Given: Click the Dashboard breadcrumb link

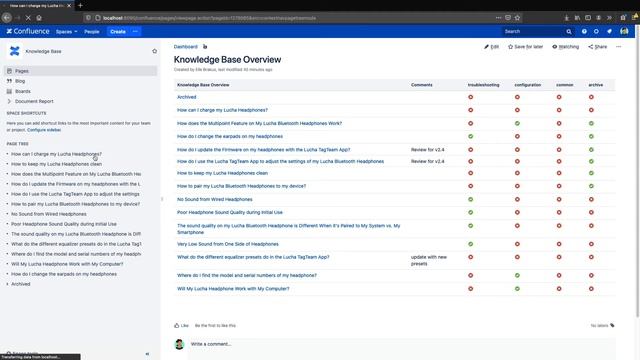Looking at the screenshot, I should (x=185, y=47).
